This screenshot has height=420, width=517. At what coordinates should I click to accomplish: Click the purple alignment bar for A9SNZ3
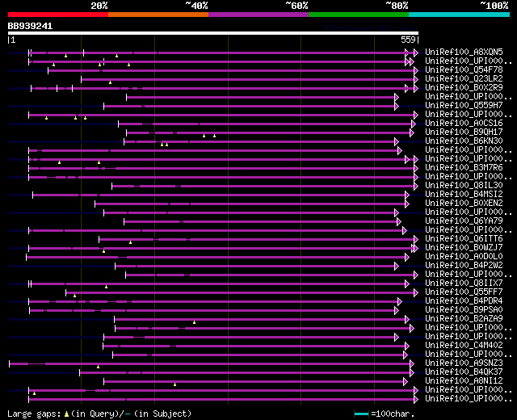(x=210, y=363)
